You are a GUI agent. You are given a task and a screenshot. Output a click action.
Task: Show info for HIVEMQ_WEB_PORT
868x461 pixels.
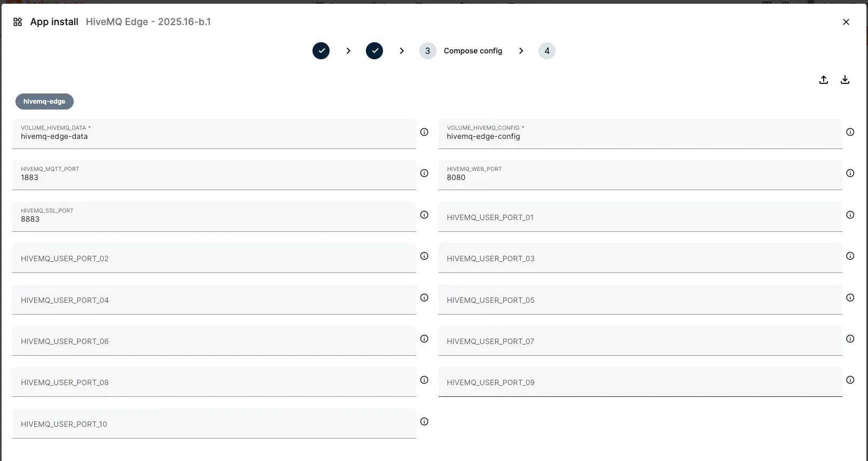[x=850, y=173]
